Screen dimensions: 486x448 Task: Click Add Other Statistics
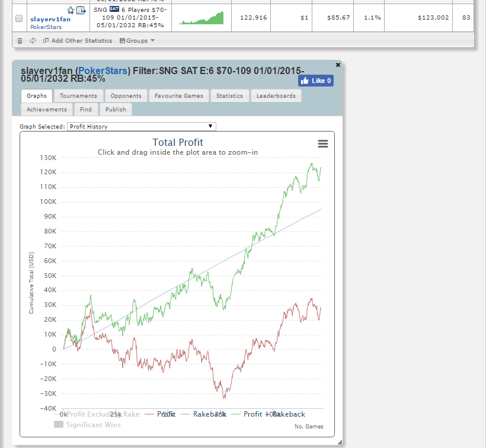78,40
